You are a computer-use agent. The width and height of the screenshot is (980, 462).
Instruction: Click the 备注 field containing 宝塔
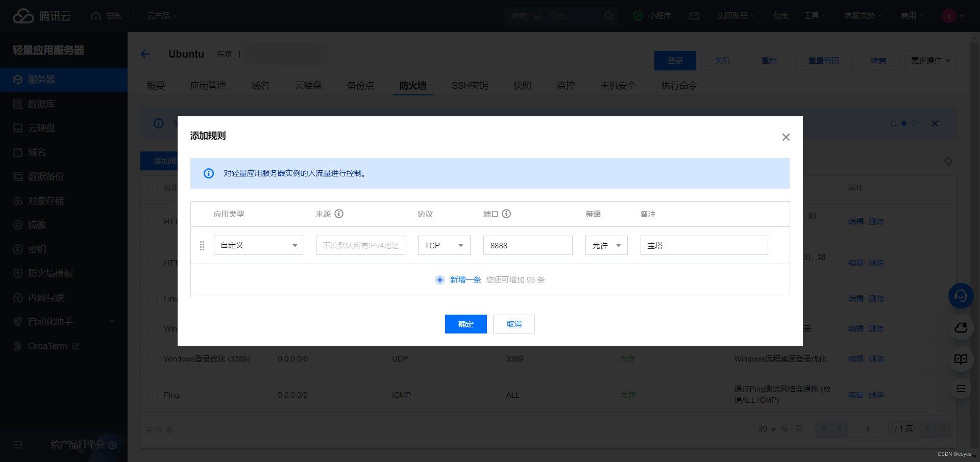[x=704, y=245]
